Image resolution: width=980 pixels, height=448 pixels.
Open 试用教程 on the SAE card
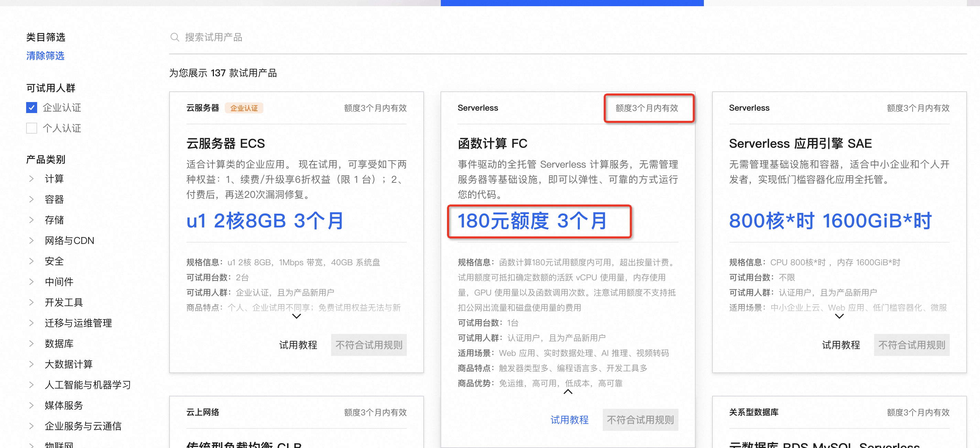pos(841,345)
